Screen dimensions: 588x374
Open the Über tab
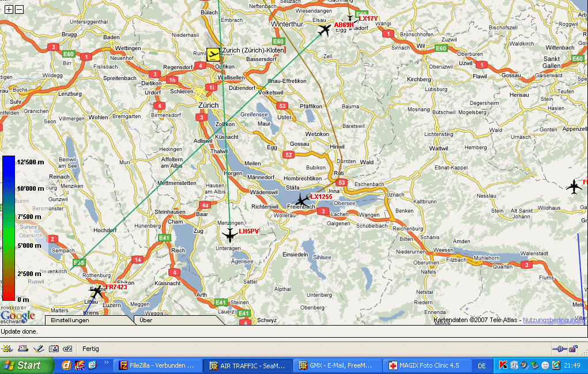146,320
